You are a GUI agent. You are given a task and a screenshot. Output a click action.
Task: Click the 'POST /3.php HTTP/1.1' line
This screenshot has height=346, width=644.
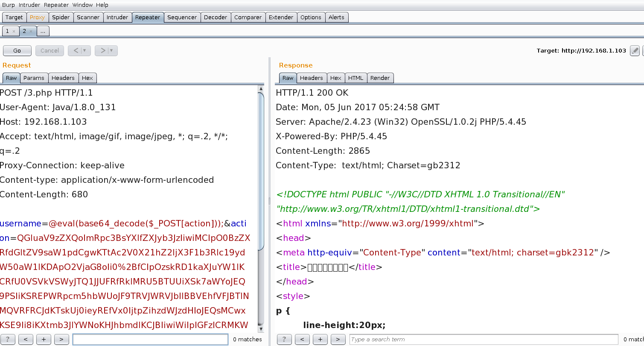46,93
